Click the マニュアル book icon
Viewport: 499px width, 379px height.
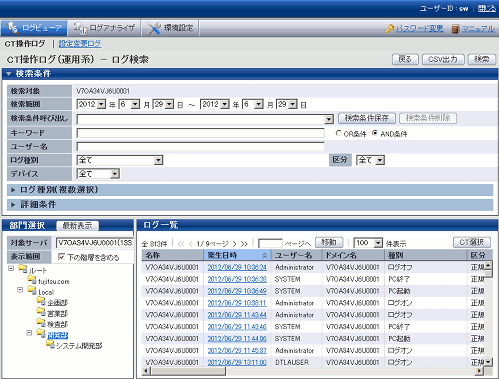[455, 29]
